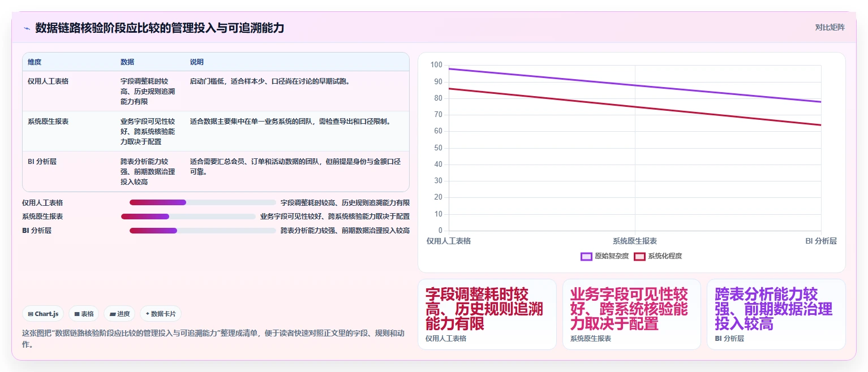The image size is (868, 372).
Task: Click y-axis value 0 on chart
Action: (x=440, y=231)
